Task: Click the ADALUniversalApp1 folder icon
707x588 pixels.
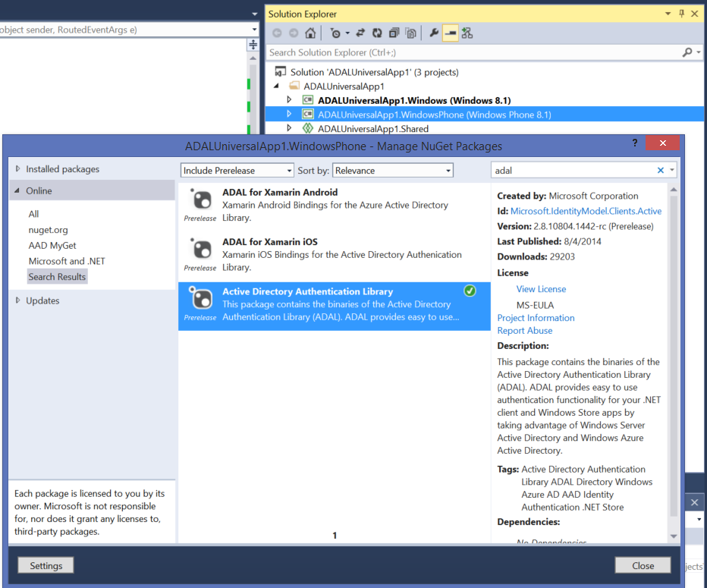Action: click(294, 86)
